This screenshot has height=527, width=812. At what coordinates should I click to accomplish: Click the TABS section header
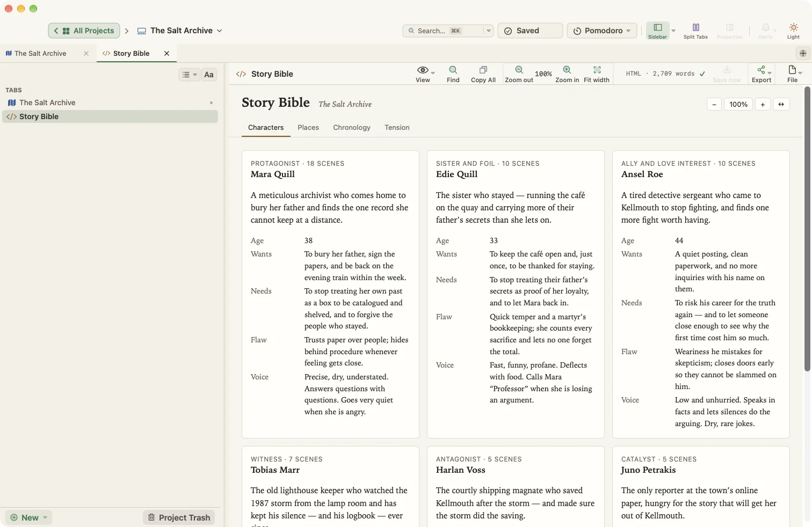click(13, 90)
